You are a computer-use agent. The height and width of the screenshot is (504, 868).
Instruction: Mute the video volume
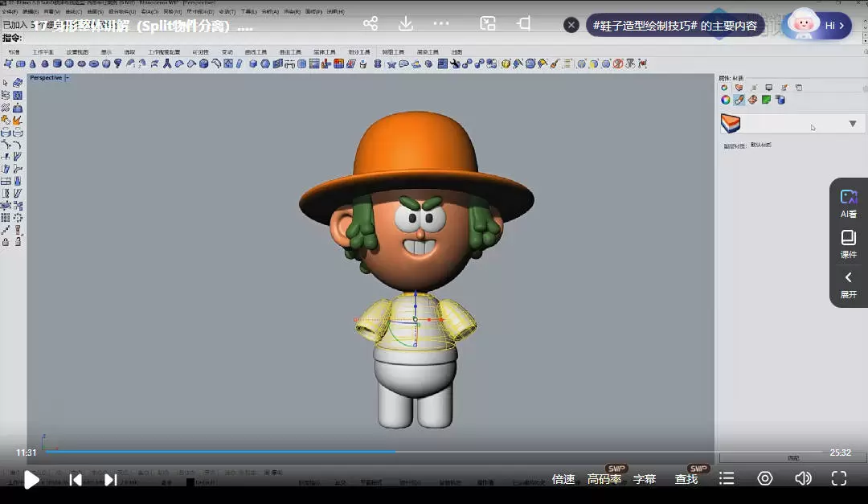803,478
